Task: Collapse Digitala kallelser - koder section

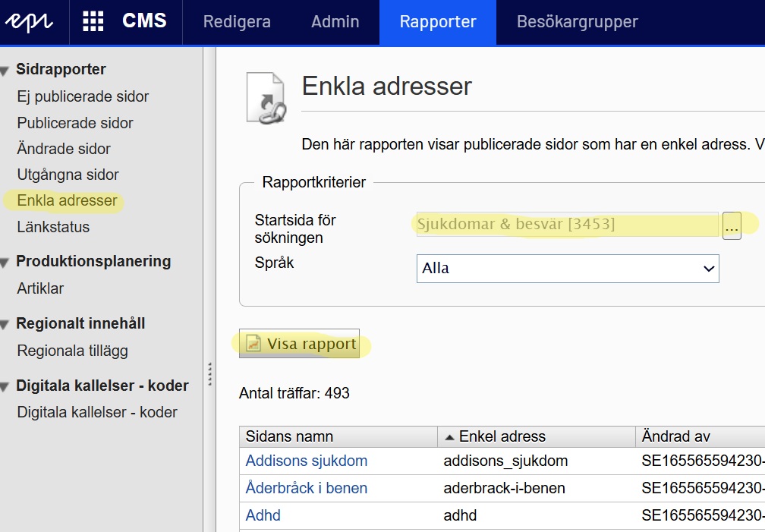Action: point(6,387)
